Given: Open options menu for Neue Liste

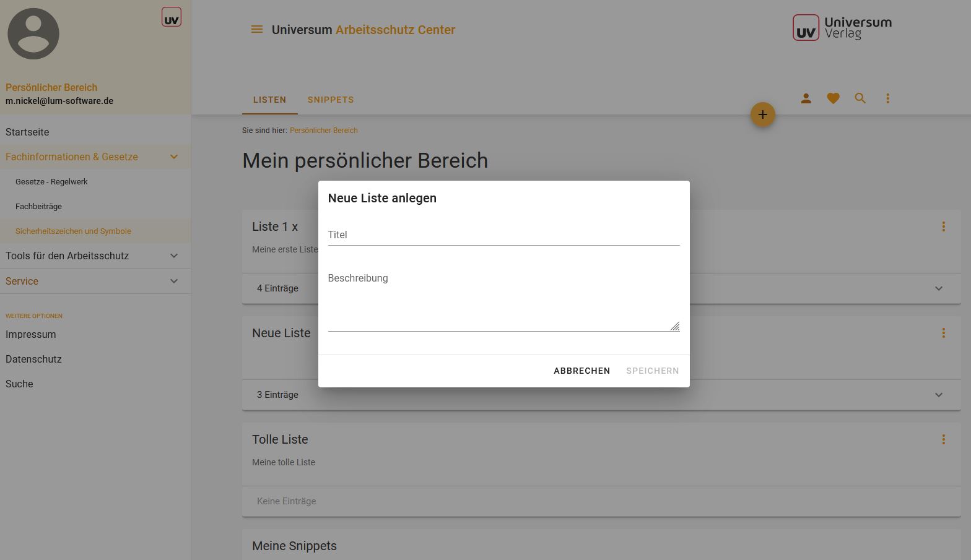Looking at the screenshot, I should [x=943, y=333].
